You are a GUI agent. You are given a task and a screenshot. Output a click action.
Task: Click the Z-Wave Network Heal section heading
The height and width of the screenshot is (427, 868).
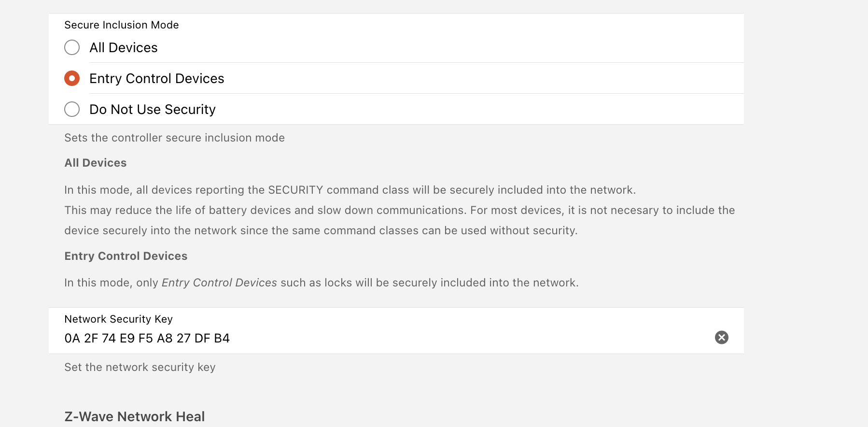[x=135, y=416]
